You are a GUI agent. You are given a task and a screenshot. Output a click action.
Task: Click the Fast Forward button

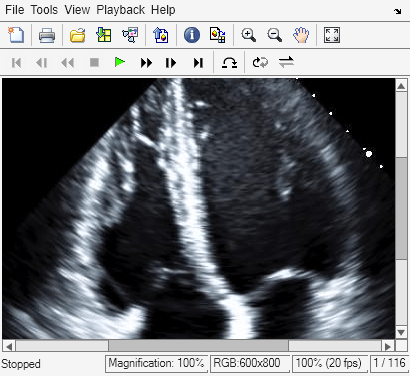pos(146,62)
